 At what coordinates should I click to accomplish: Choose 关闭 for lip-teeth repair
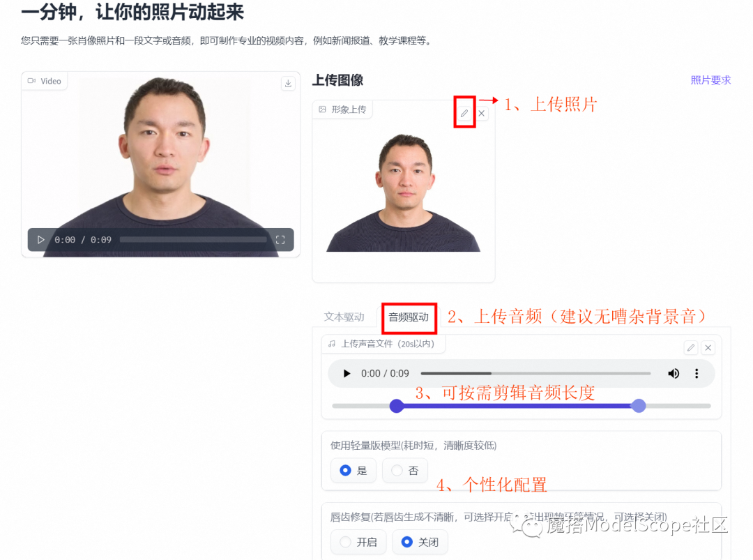420,543
